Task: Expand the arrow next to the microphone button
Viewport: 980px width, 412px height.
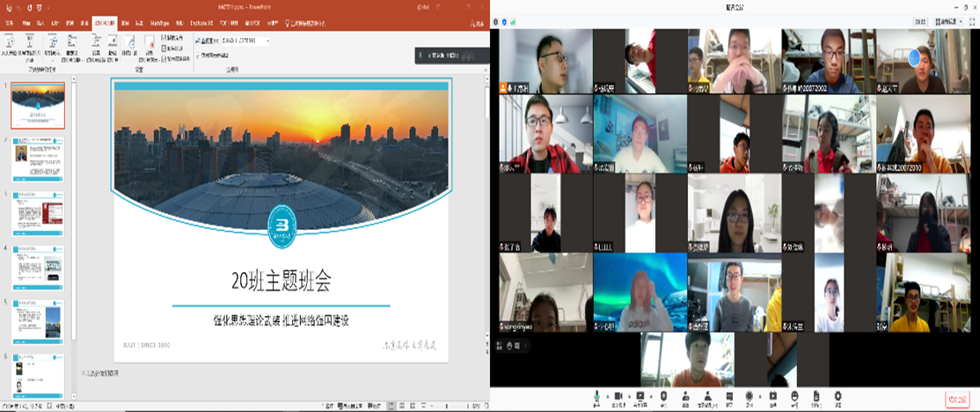Action: coord(605,396)
